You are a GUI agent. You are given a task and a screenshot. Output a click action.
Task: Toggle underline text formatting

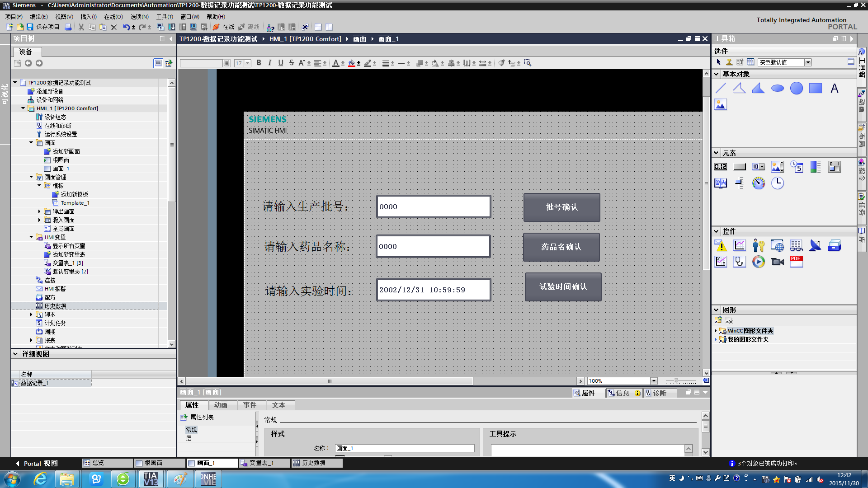pyautogui.click(x=281, y=63)
